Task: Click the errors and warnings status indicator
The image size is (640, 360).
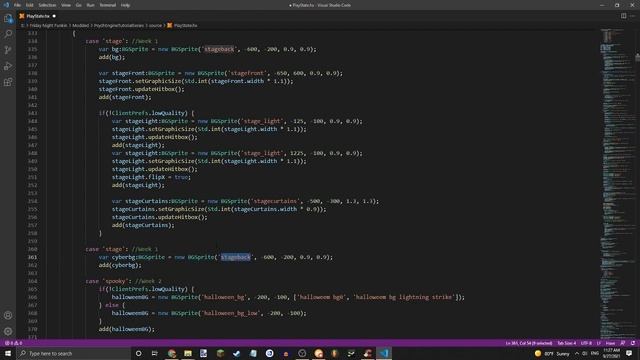Action: coord(13,343)
